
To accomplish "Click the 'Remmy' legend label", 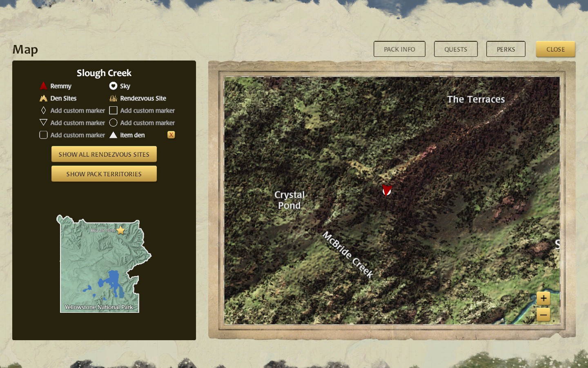I will pyautogui.click(x=61, y=86).
